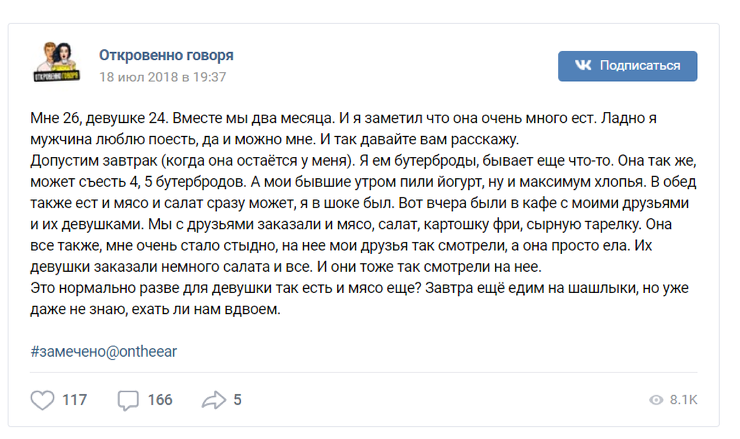Click the paragraph starting Допустим завтрак

click(x=363, y=214)
